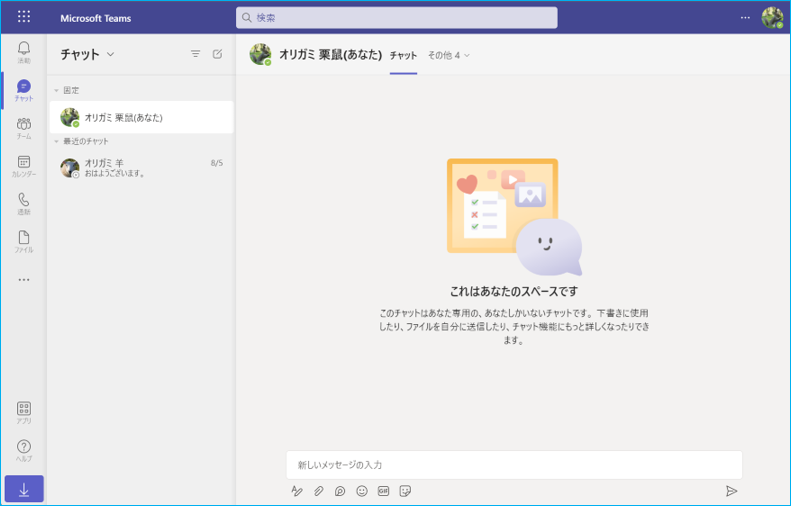Open chat with オリガミ 羊
Screen dimensions: 791x506
(140, 168)
